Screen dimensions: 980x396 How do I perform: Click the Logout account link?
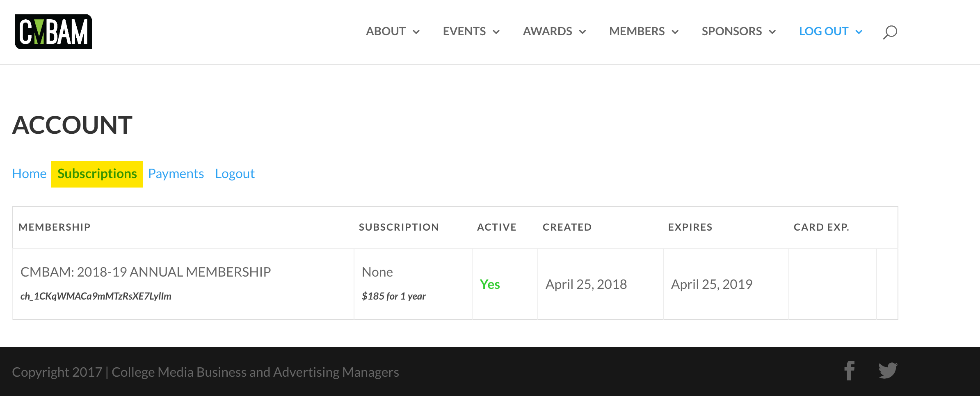235,174
